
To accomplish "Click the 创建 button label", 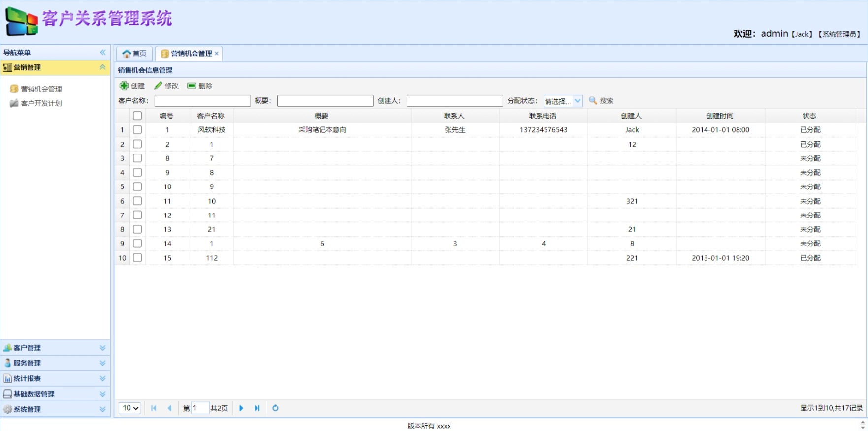I will [x=138, y=86].
